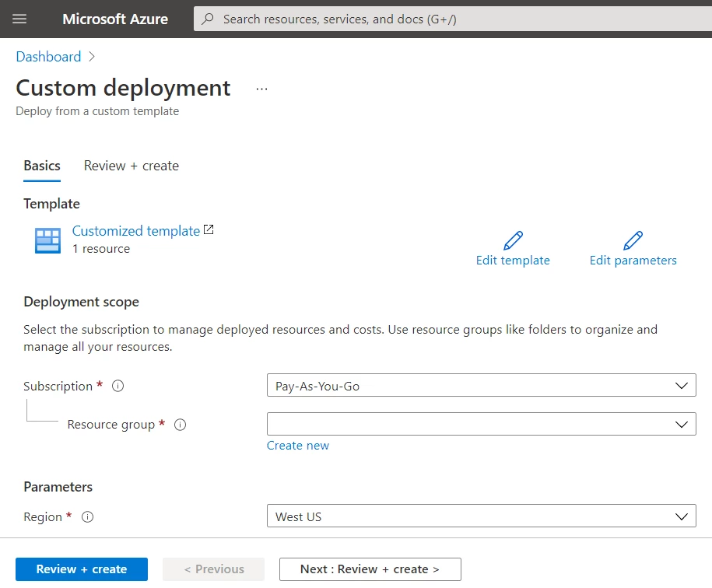Expand the Region West US dropdown
Screen dimensions: 712x588
tap(482, 516)
